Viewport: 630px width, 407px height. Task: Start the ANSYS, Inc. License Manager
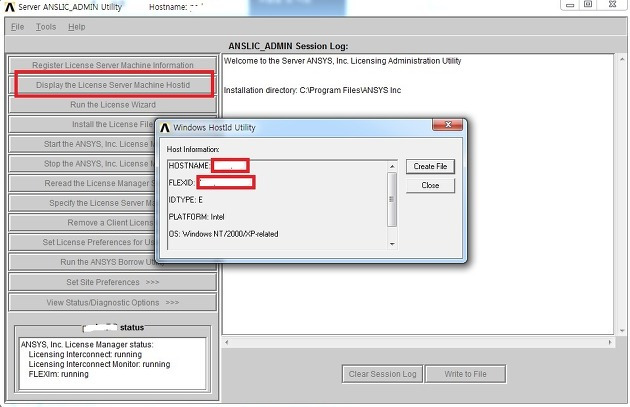tap(82, 144)
